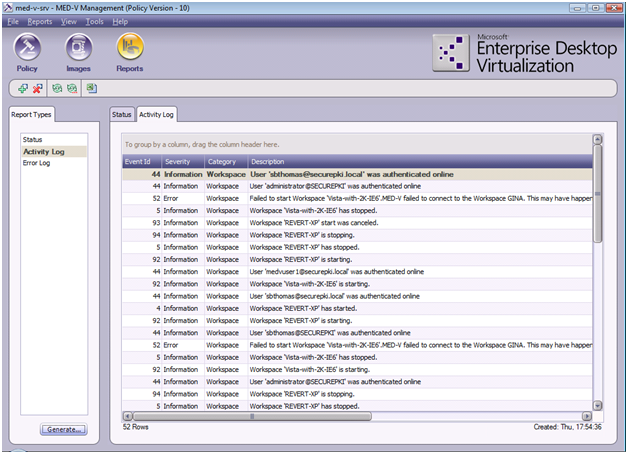628x454 pixels.
Task: Click the vertical scrollbar thumb
Action: 597,194
